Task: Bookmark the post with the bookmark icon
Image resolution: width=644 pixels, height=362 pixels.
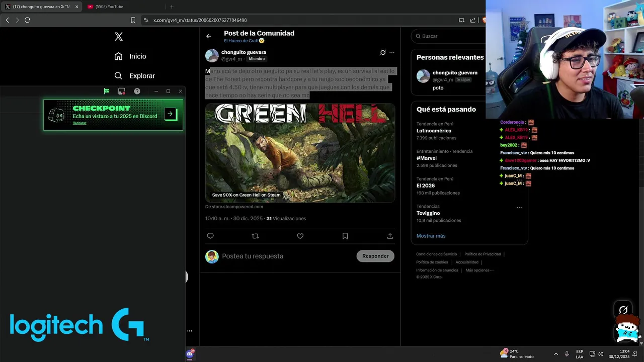Action: coord(345,236)
